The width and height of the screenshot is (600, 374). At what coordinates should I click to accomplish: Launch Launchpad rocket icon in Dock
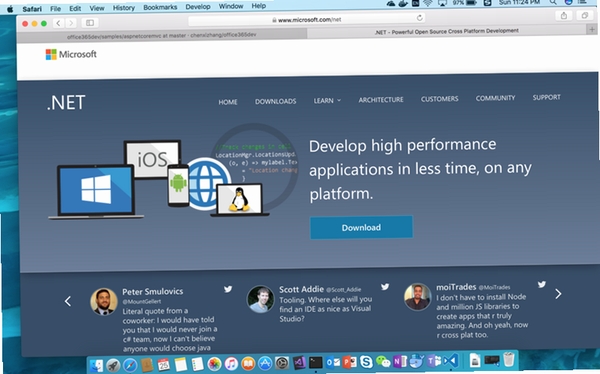[113, 366]
